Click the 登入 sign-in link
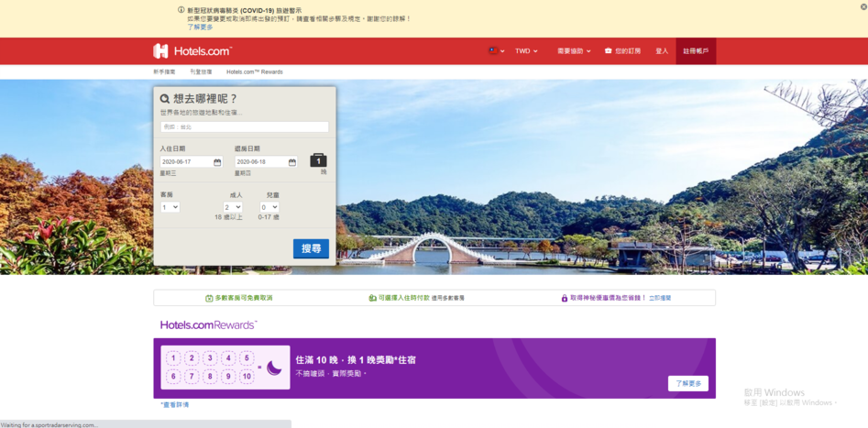868x428 pixels. pos(662,51)
